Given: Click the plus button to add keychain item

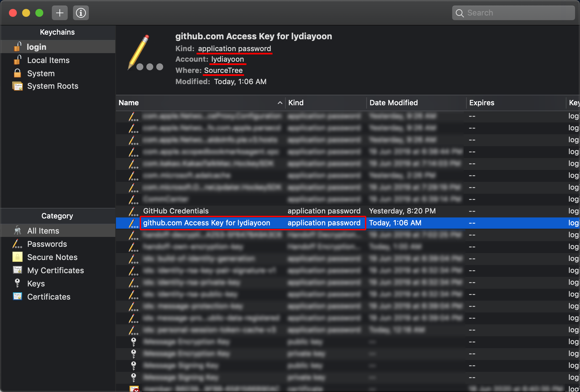Looking at the screenshot, I should click(60, 13).
